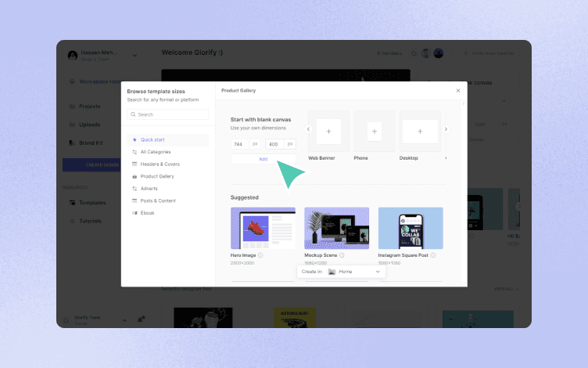Click info icon next to Instagram Square Post
The image size is (588, 368).
[433, 255]
